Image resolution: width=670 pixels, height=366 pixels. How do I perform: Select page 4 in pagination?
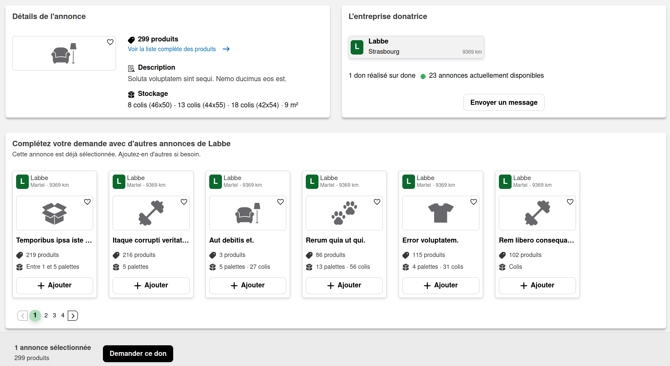point(62,316)
